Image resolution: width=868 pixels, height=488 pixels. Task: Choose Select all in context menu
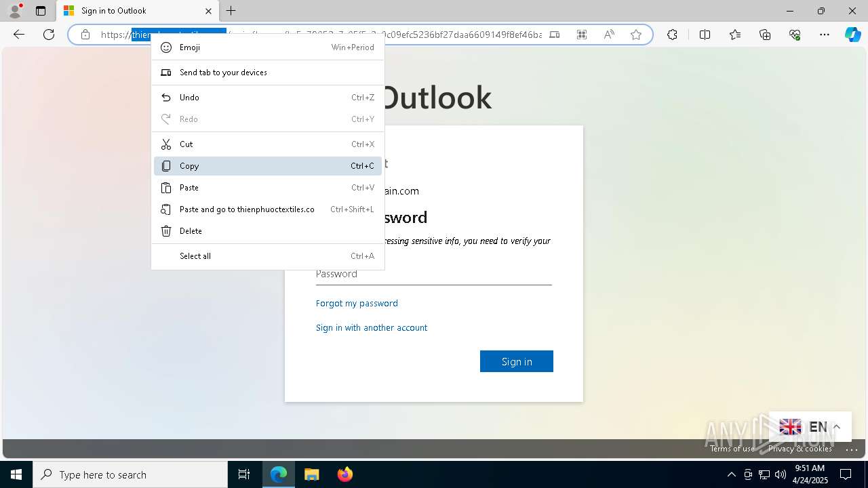click(268, 256)
